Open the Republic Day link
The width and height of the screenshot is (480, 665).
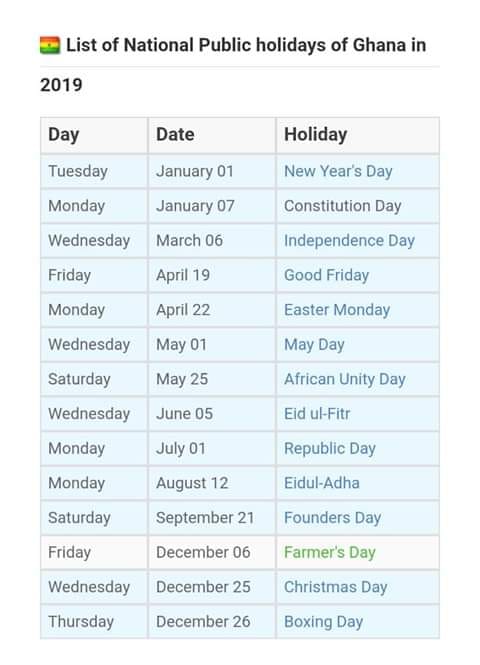(x=330, y=449)
